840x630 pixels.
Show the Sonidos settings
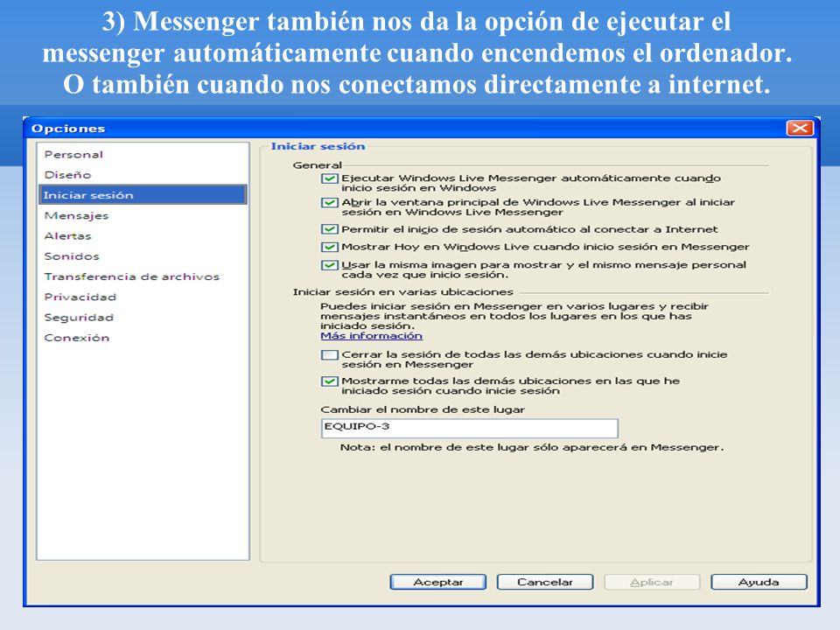click(72, 256)
